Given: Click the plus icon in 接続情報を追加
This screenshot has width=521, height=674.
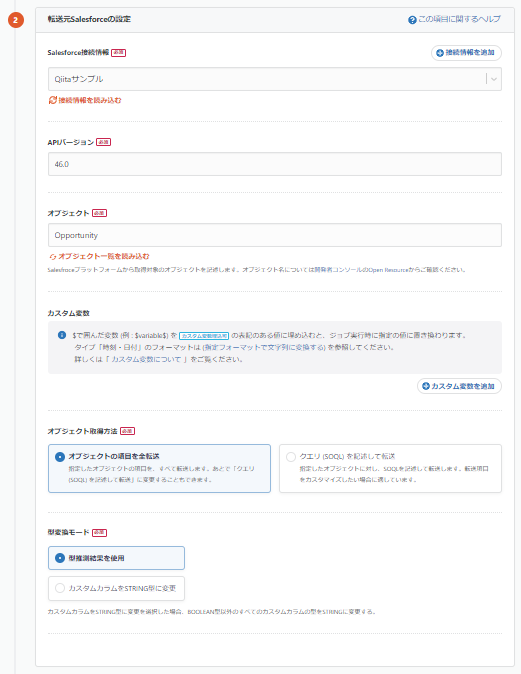Looking at the screenshot, I should pyautogui.click(x=440, y=53).
